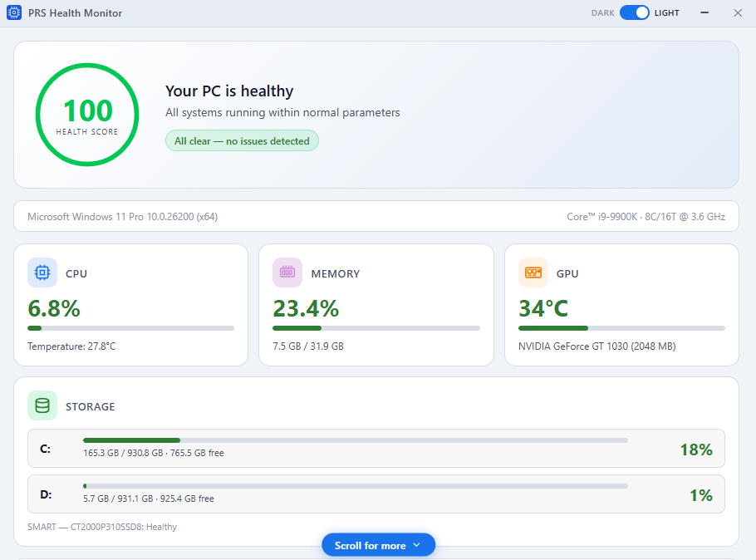Click the GPU temperature progress bar
Viewport: 756px width, 560px height.
[x=621, y=328]
